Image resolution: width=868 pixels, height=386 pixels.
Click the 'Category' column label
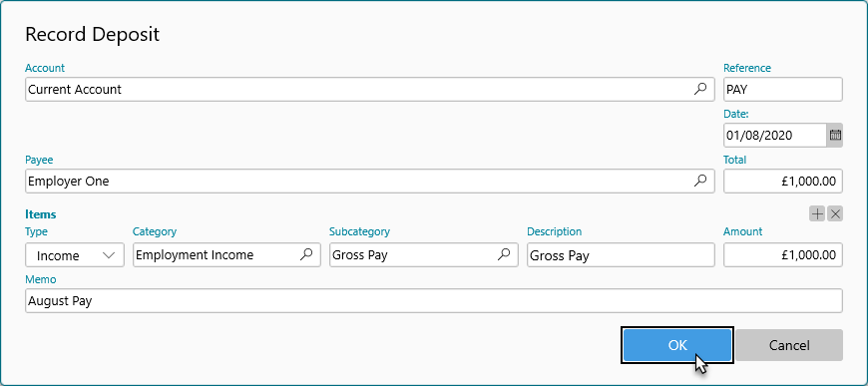[155, 231]
